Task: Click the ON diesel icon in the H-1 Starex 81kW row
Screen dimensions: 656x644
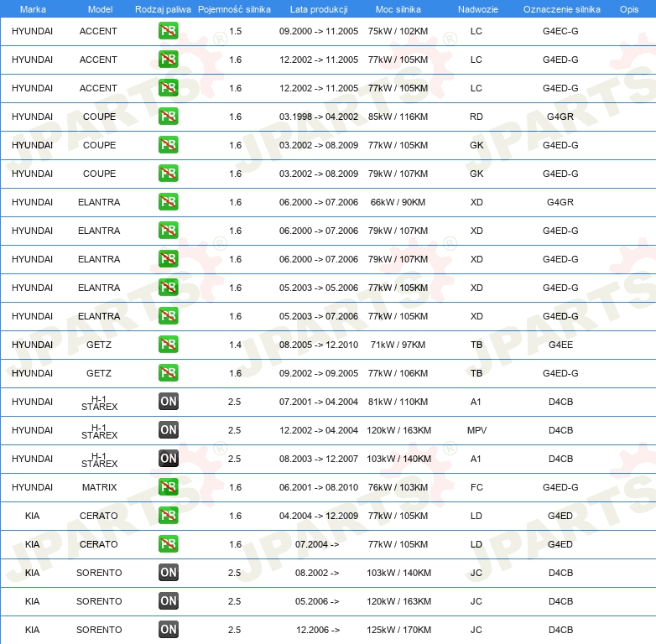Action: pos(168,402)
